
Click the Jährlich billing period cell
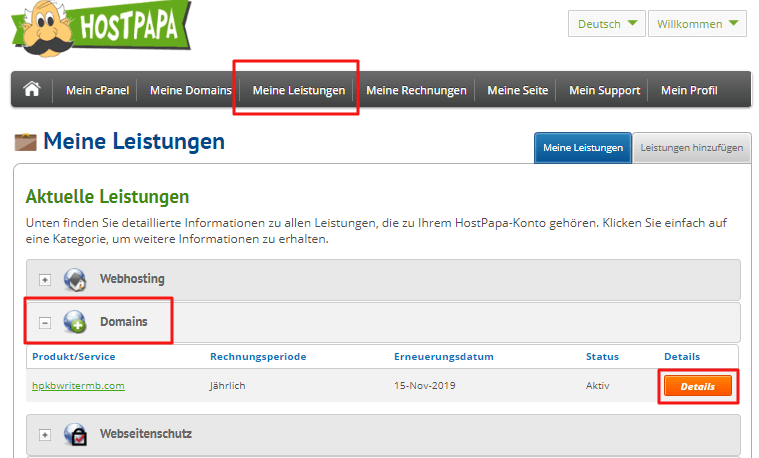[228, 386]
